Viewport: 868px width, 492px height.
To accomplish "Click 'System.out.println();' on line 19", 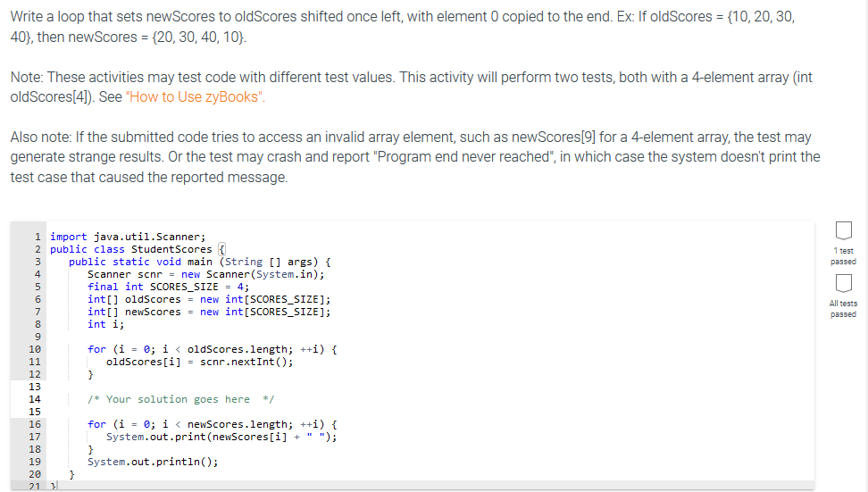I will (153, 462).
